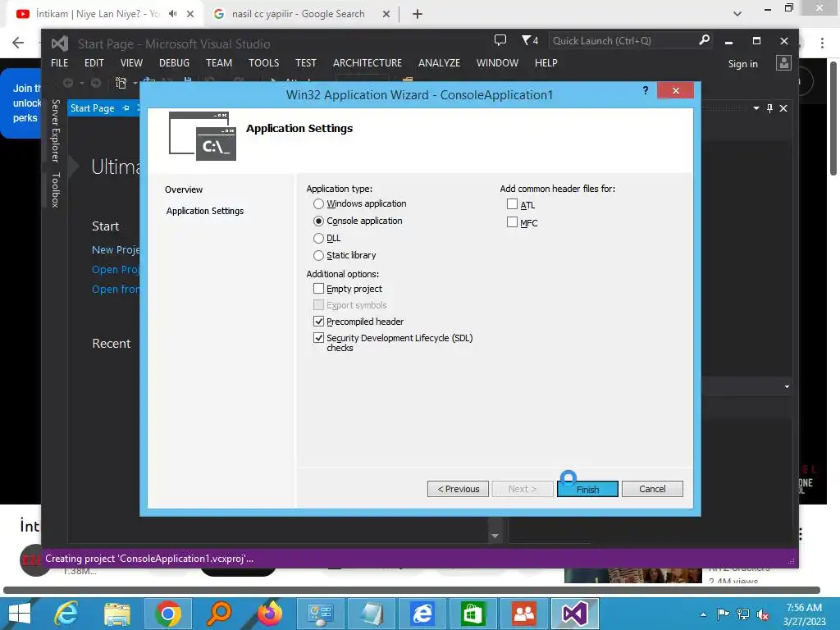Enable ATL common header files
This screenshot has width=840, height=630.
512,204
